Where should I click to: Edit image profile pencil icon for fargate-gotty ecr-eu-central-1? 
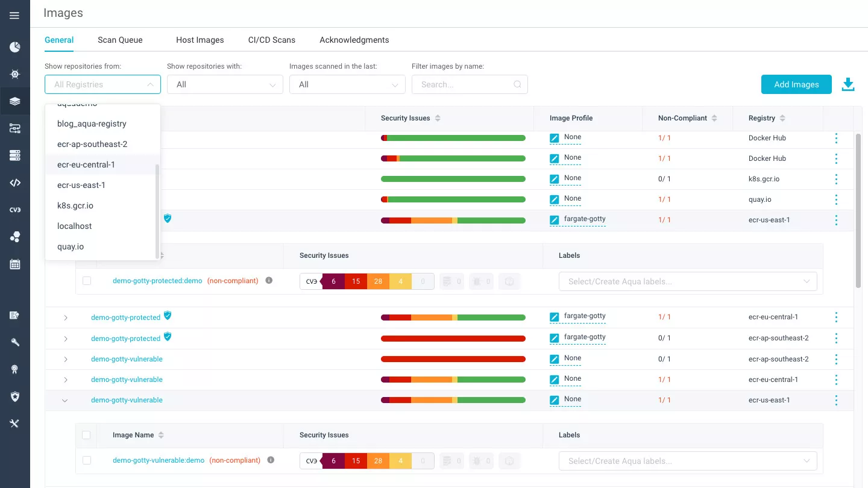point(555,318)
